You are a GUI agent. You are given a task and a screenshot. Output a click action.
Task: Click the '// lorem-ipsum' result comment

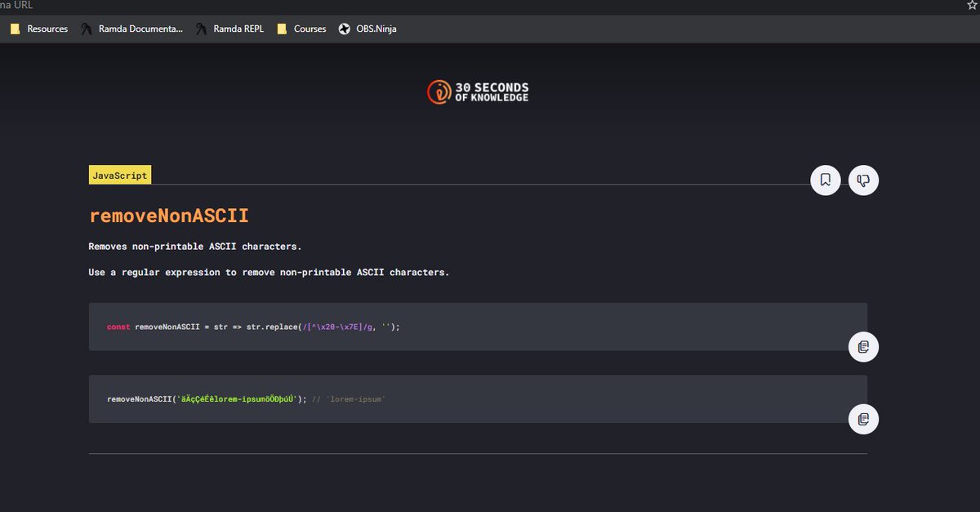348,398
